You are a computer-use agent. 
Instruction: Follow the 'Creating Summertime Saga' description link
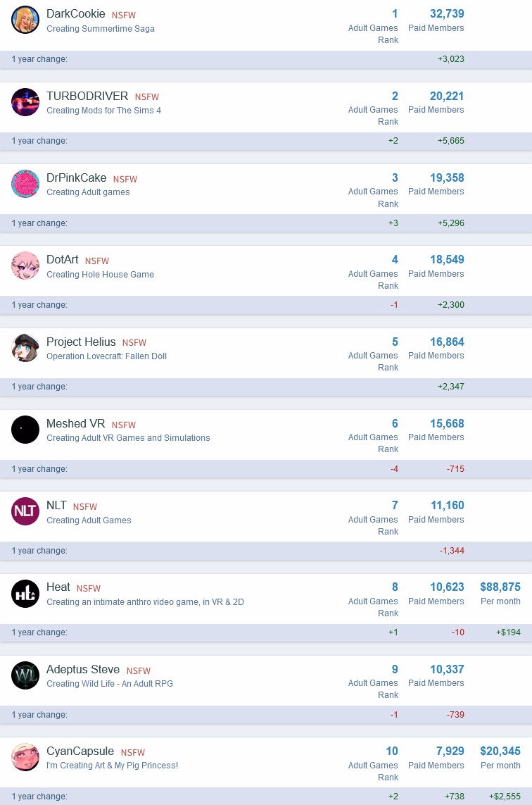tap(101, 29)
